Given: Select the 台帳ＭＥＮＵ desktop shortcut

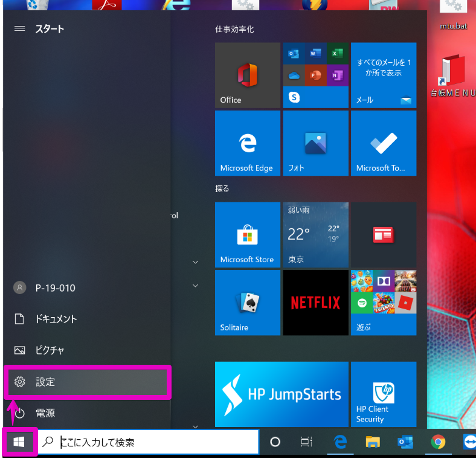Looking at the screenshot, I should click(x=453, y=76).
